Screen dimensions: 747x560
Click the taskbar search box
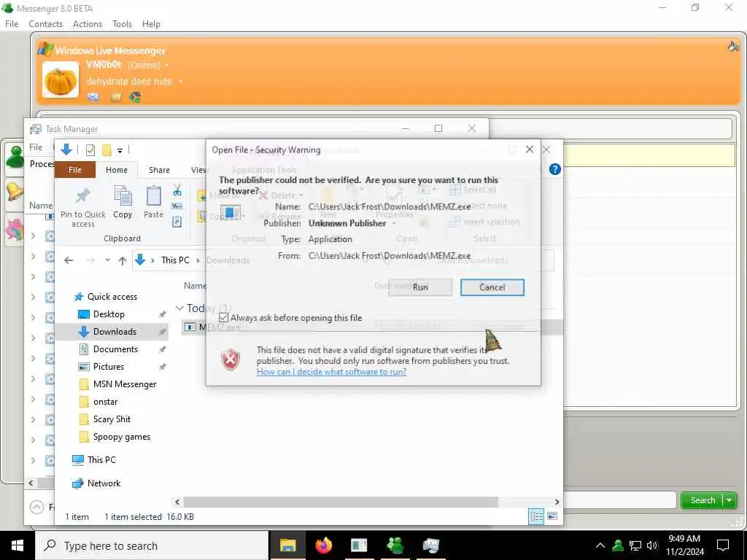pos(152,545)
